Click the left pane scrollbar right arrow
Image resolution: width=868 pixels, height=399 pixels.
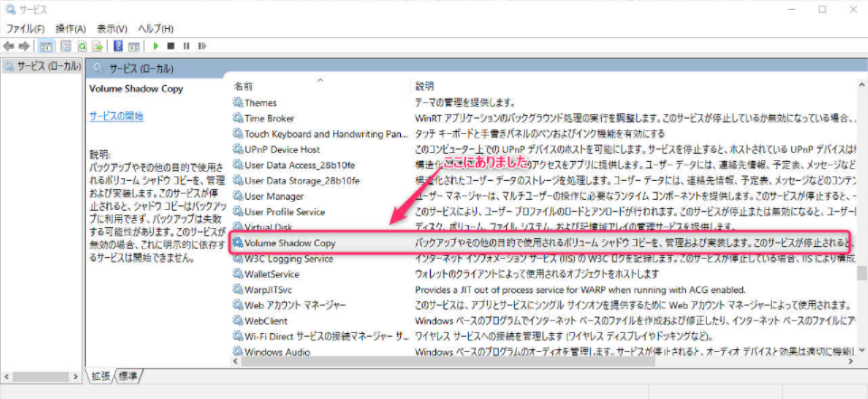78,376
